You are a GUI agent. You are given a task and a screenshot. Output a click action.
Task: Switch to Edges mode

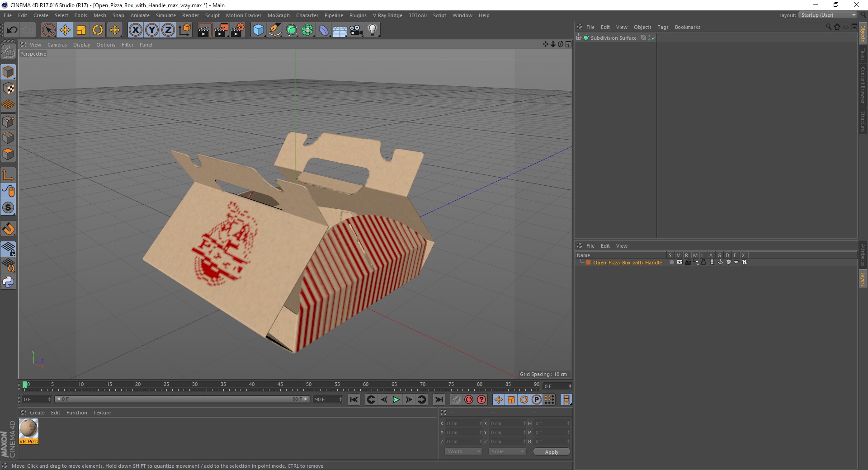[8, 138]
